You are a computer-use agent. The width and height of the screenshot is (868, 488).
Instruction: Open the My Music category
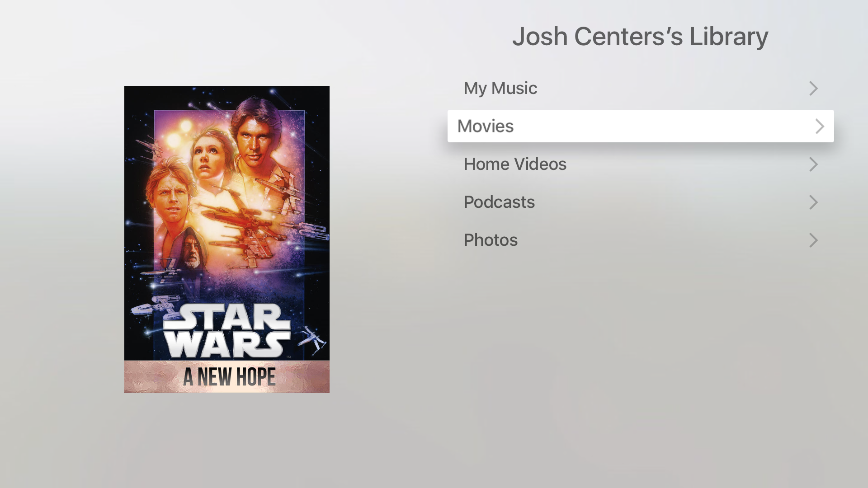click(x=641, y=88)
